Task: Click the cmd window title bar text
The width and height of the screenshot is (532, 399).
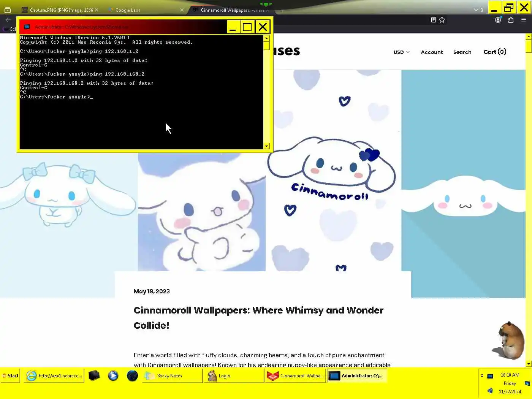Action: tap(81, 27)
